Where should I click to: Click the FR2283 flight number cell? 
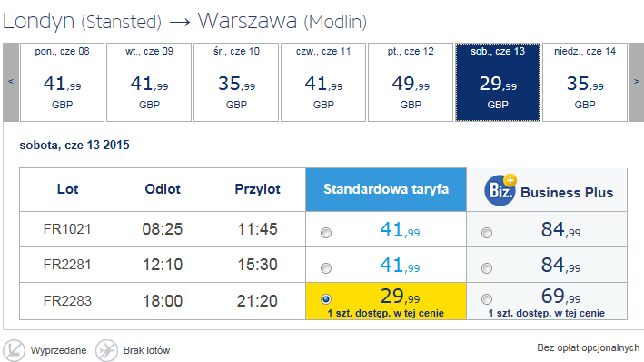[x=67, y=301]
